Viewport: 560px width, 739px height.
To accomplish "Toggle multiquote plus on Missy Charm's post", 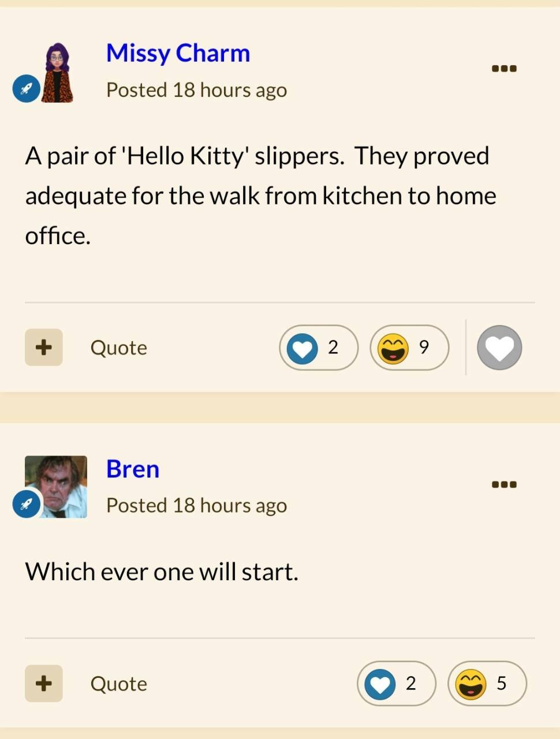I will click(43, 347).
